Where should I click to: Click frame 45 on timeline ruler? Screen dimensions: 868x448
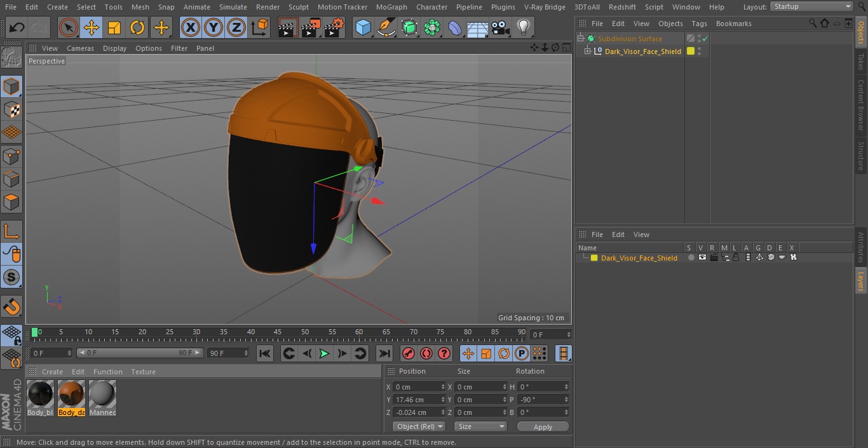coord(278,332)
